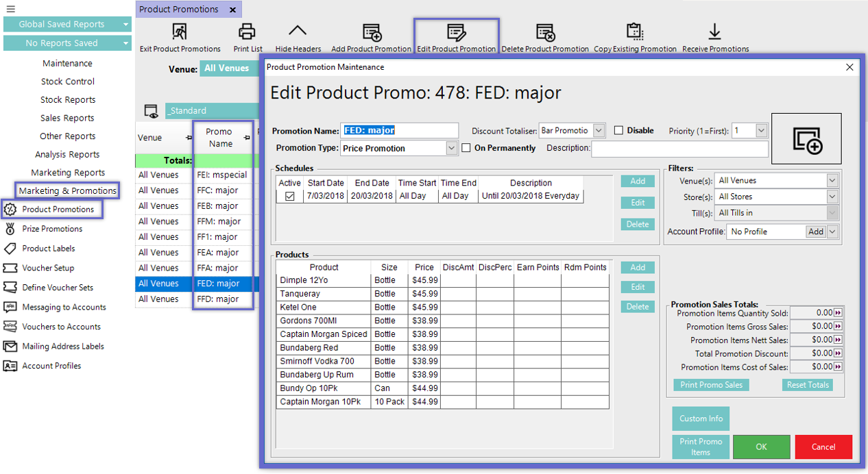Open the Marketing & Promotions menu
Image resolution: width=868 pixels, height=474 pixels.
pos(67,190)
